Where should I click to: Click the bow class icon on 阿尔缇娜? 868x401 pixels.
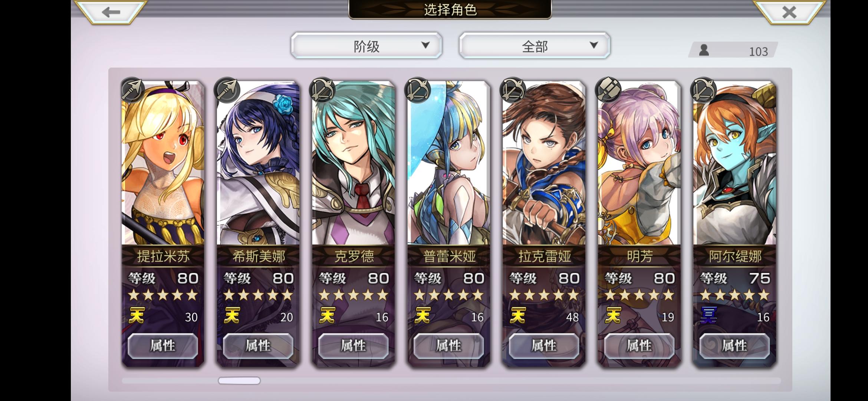tap(704, 90)
